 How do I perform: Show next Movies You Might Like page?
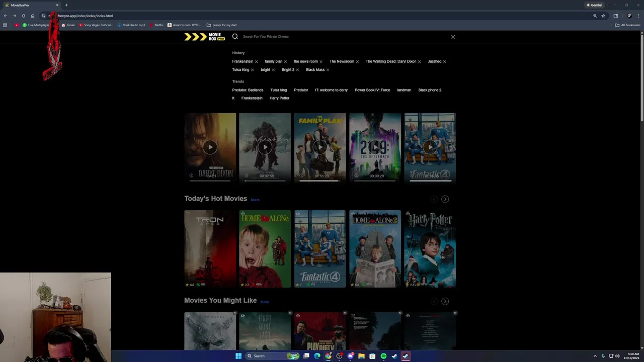tap(445, 301)
